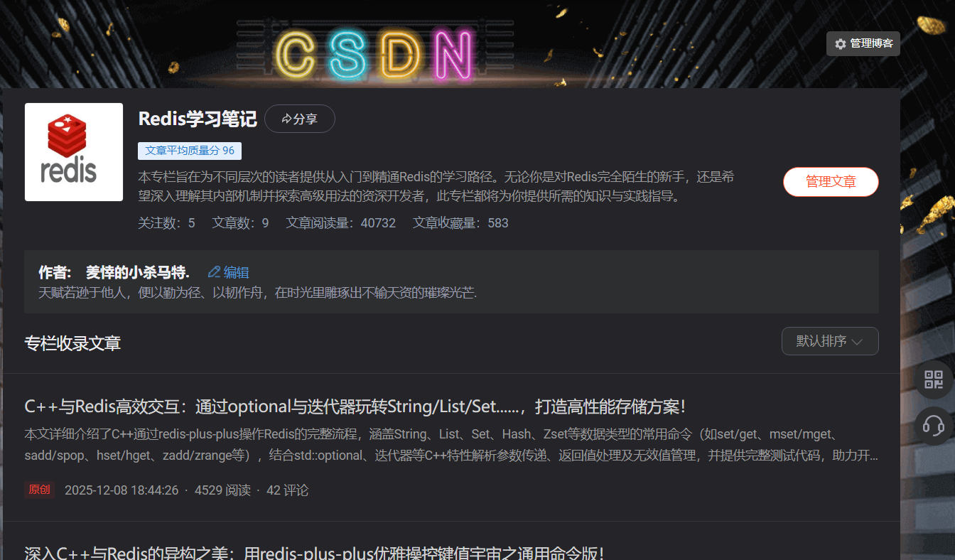
Task: Click the Redis学习笔记 column title
Action: [197, 119]
